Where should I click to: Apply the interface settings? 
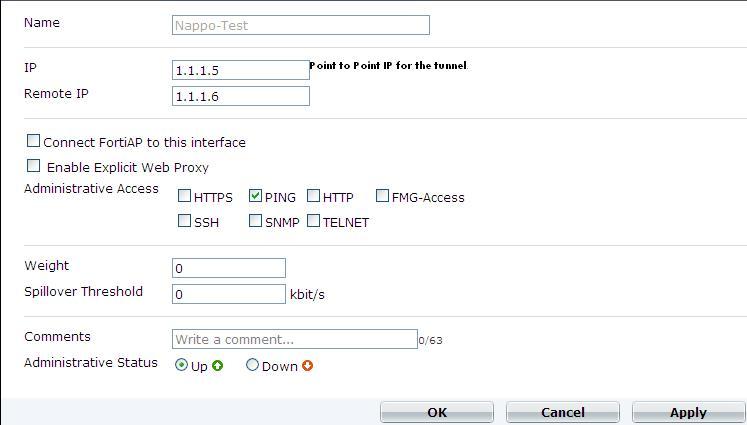tap(688, 412)
